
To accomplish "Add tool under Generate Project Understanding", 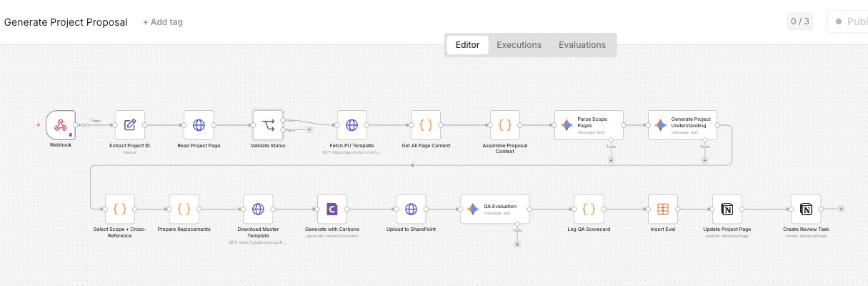I will (x=704, y=160).
